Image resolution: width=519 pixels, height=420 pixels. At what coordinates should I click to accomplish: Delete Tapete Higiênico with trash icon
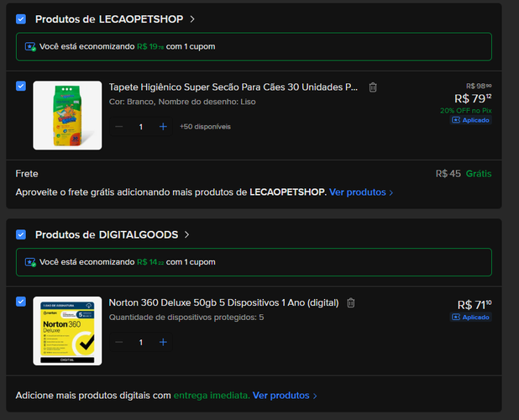[373, 87]
